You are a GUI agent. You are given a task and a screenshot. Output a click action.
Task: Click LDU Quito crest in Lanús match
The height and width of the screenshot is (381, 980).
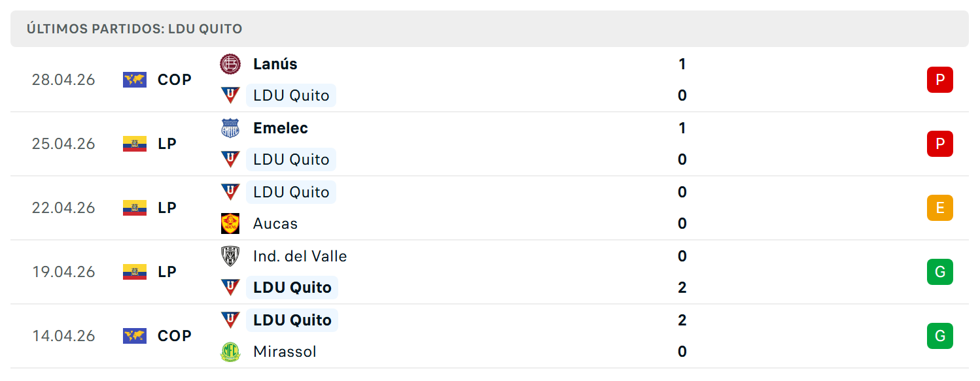pyautogui.click(x=230, y=95)
